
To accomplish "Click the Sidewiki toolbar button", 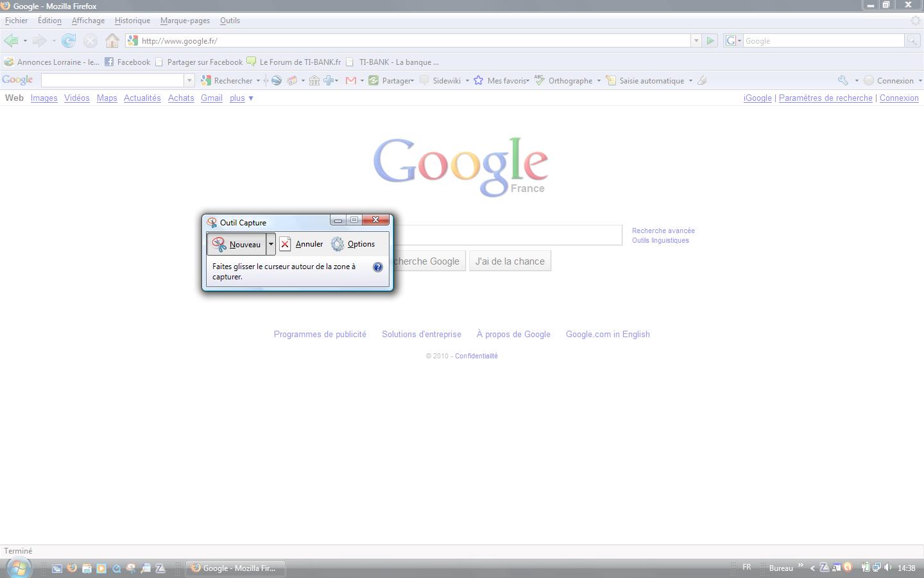I will click(x=440, y=80).
